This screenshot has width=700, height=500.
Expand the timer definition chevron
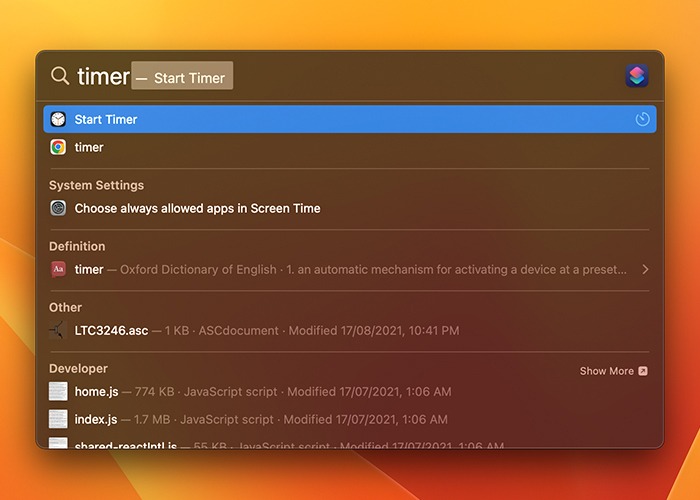pos(645,269)
